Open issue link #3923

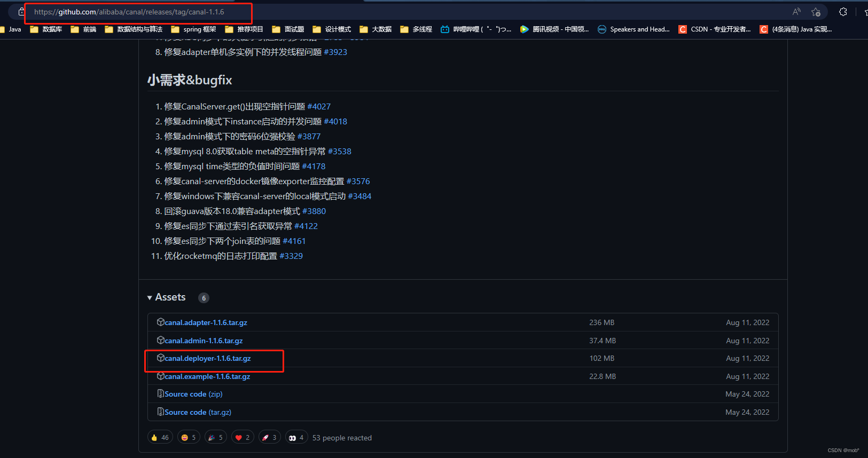point(335,52)
